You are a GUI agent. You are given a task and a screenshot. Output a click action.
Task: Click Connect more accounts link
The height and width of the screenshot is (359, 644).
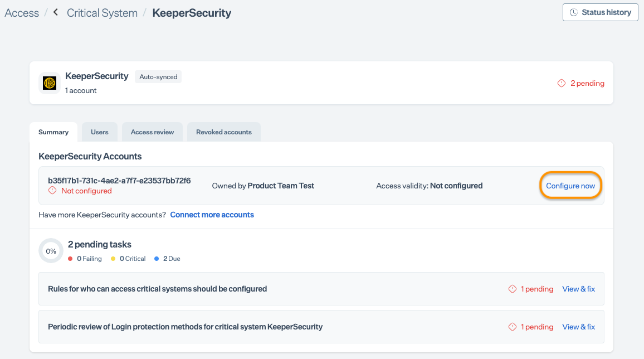[212, 215]
